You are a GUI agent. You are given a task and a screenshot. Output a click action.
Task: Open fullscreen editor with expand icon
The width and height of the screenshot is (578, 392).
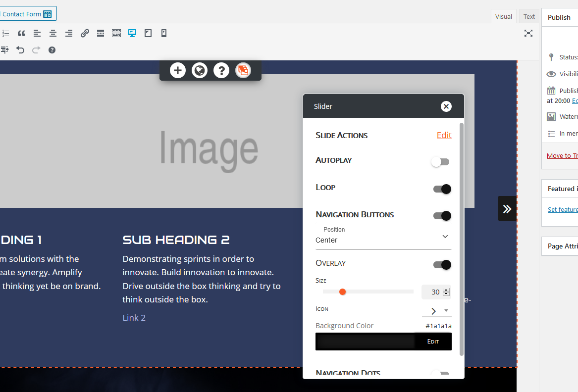tap(528, 33)
